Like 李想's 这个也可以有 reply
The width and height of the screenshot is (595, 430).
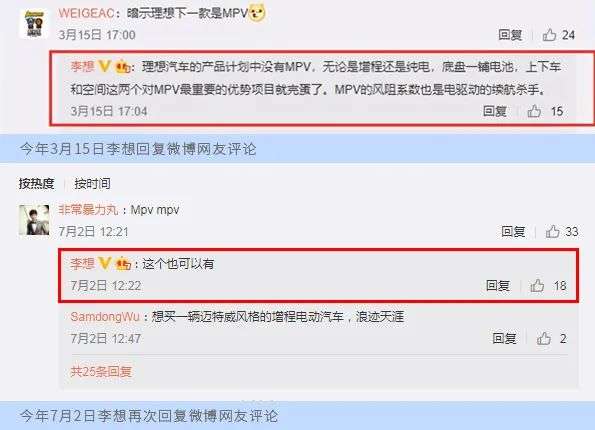[x=537, y=285]
